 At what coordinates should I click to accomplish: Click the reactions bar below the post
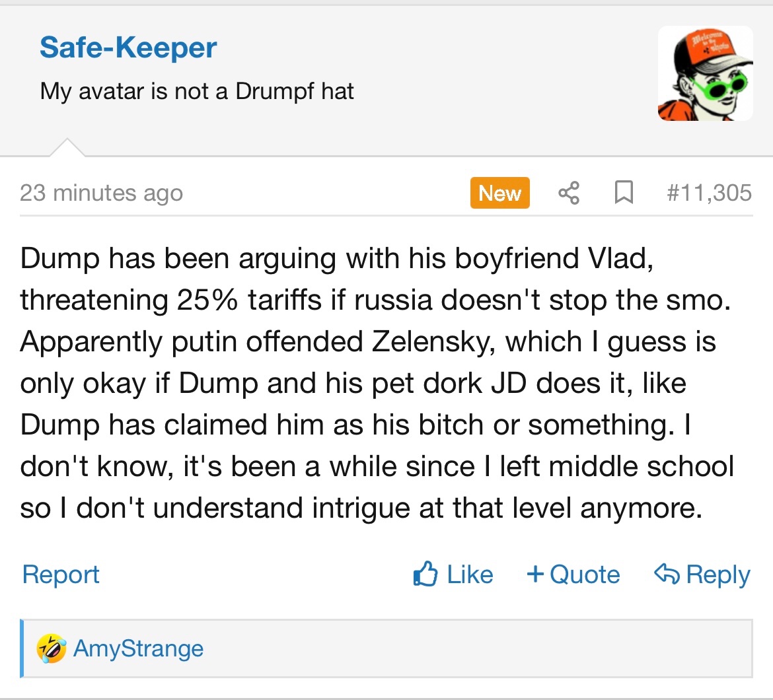[462, 648]
